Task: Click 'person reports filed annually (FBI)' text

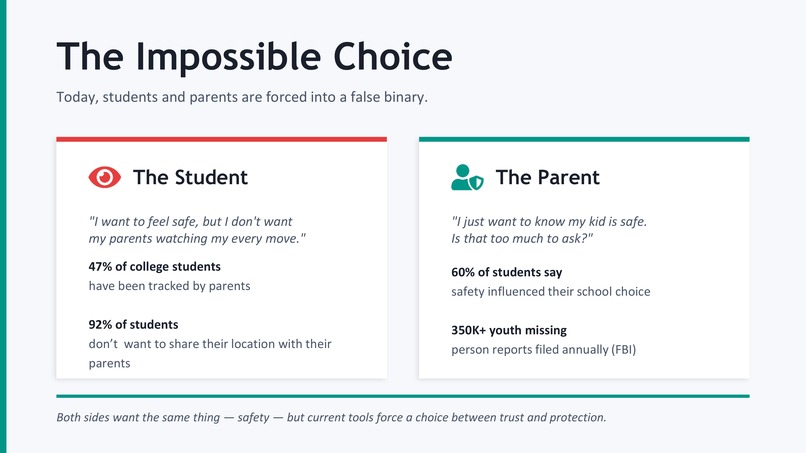Action: point(544,350)
